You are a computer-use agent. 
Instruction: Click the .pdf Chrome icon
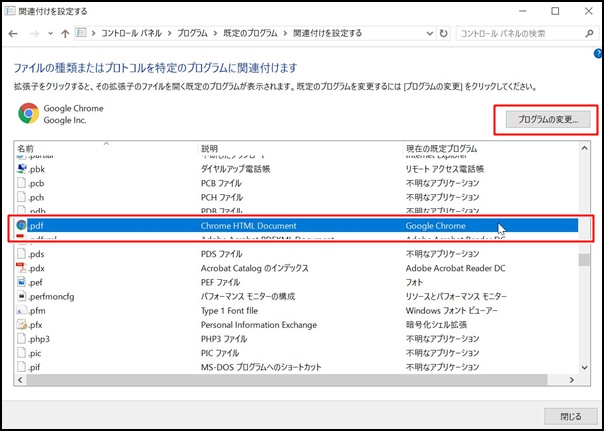[22, 225]
